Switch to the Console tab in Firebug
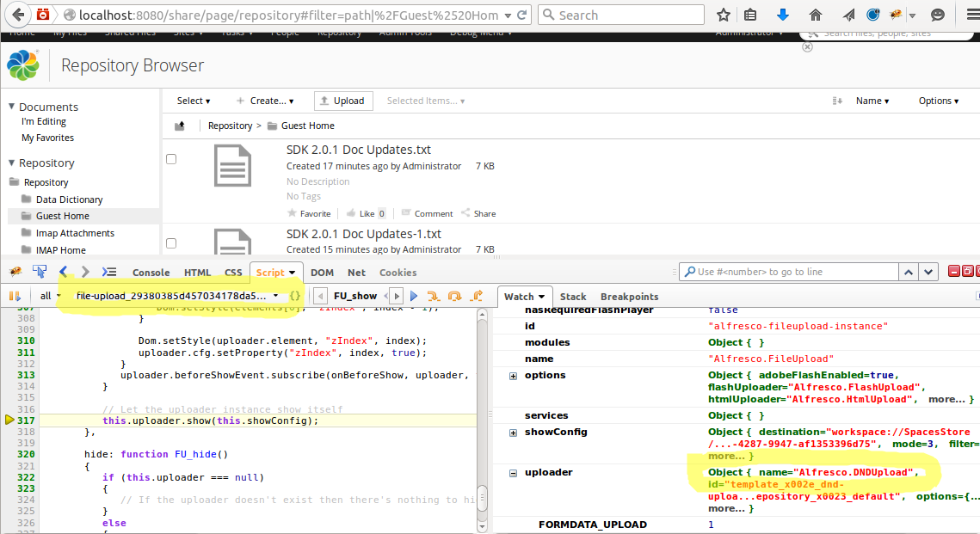Screen dimensions: 980x534 151,272
